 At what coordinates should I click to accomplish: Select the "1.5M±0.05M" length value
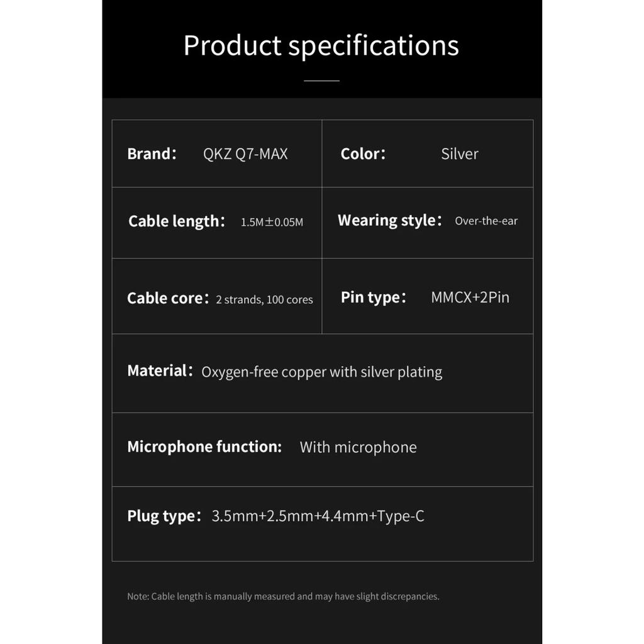pos(272,222)
